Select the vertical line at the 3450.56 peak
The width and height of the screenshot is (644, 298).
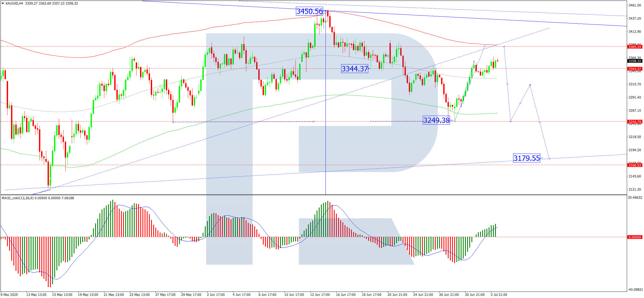pyautogui.click(x=325, y=107)
